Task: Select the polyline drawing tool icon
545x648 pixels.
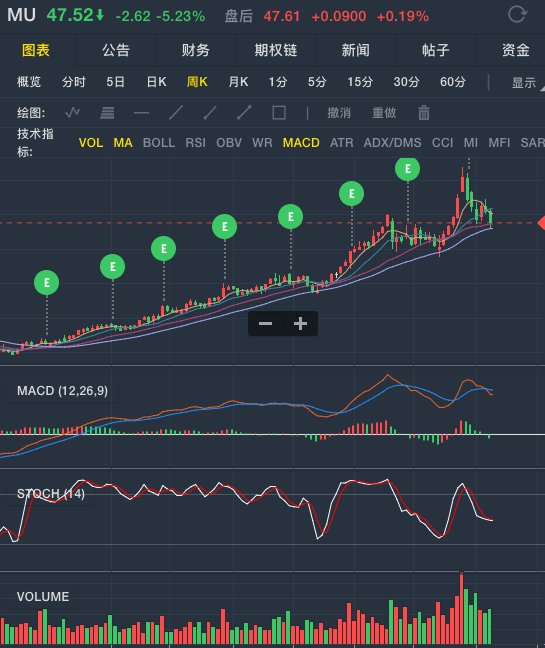Action: [x=72, y=112]
